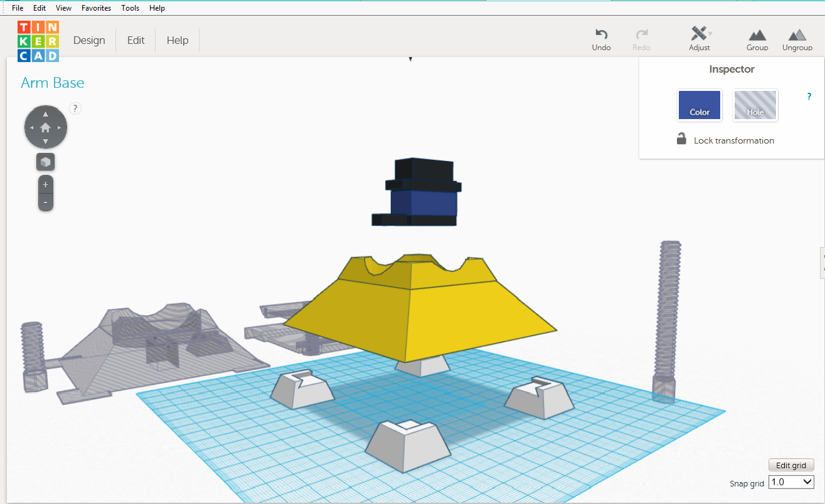This screenshot has height=504, width=825.
Task: Open the Design menu
Action: pos(89,40)
